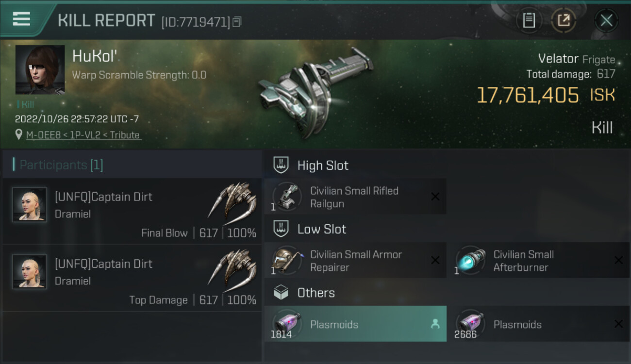View HuKol' pilot portrait

point(40,69)
